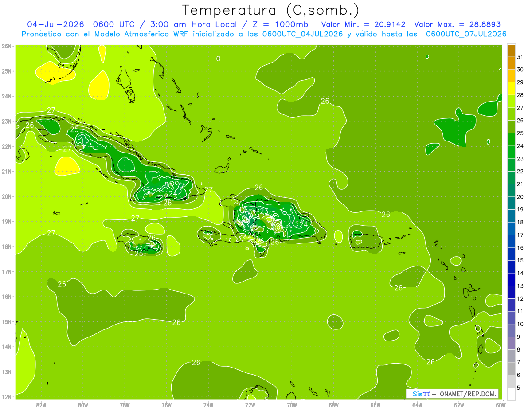Click the 12N latitude label

(x=7, y=397)
